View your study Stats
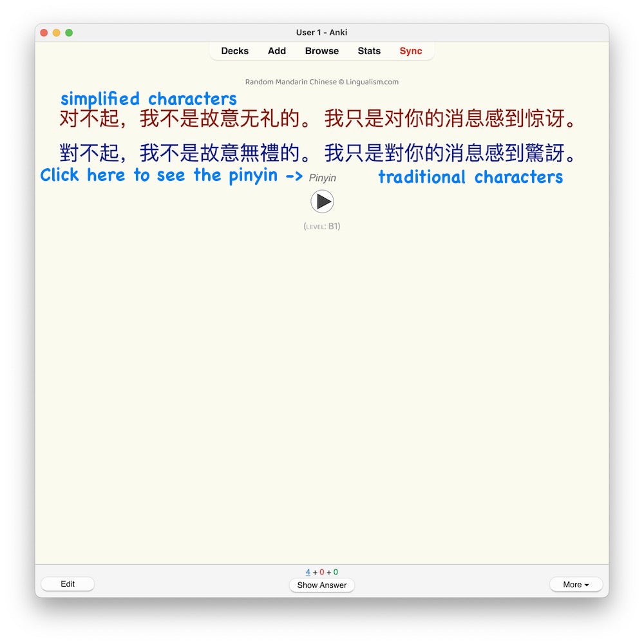Screen dimensions: 644x644 (x=368, y=51)
